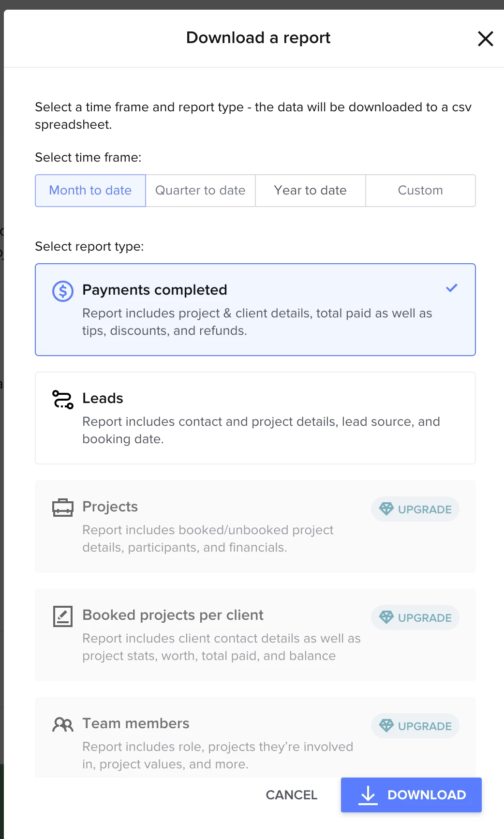This screenshot has width=504, height=839.
Task: Click the 'Select report type:' label
Action: pos(89,246)
